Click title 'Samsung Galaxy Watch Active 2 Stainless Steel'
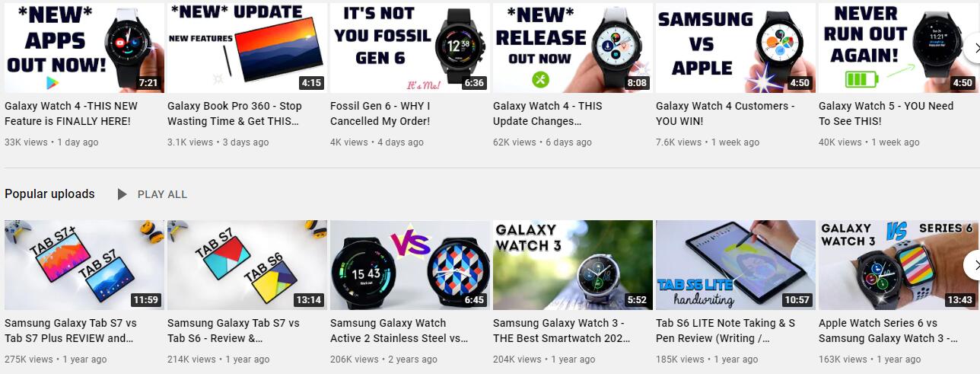The width and height of the screenshot is (980, 374). (x=399, y=331)
